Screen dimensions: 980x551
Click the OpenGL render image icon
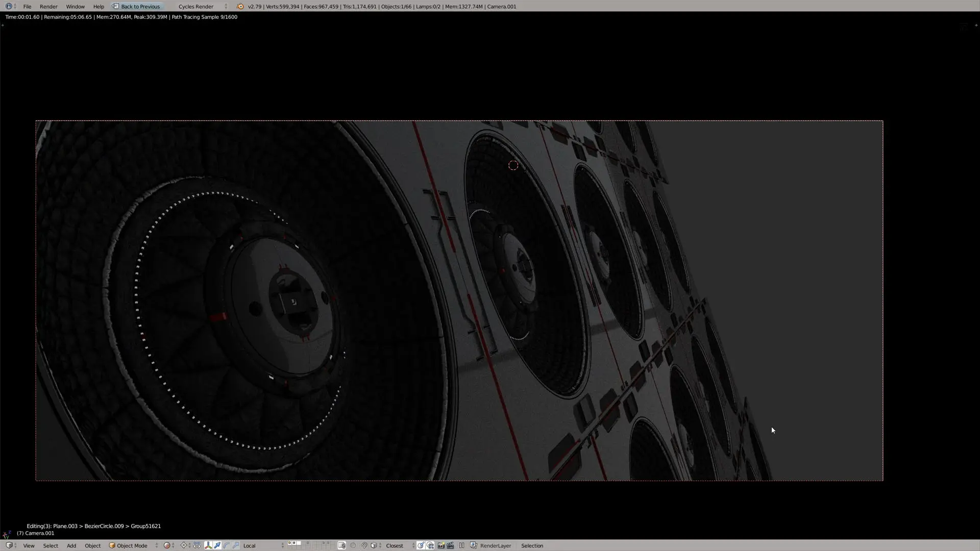(x=441, y=545)
